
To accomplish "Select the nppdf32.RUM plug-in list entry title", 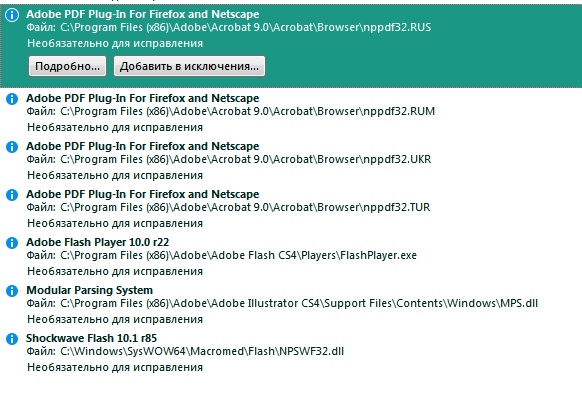I will pos(143,98).
